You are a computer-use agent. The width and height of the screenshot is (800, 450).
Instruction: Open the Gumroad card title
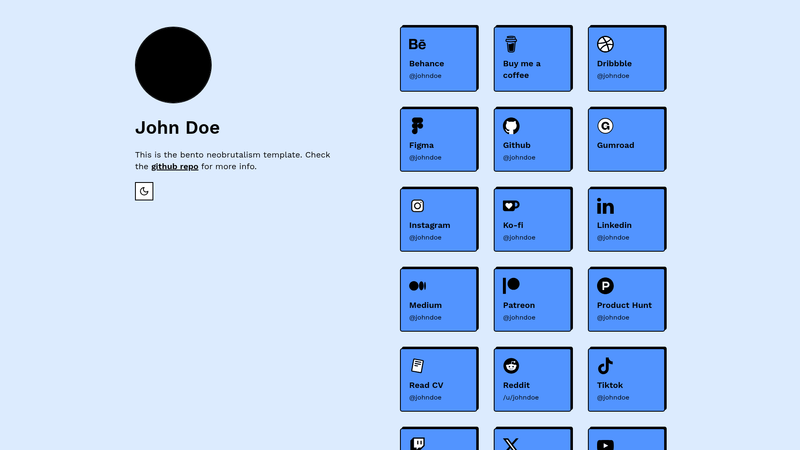(x=616, y=145)
